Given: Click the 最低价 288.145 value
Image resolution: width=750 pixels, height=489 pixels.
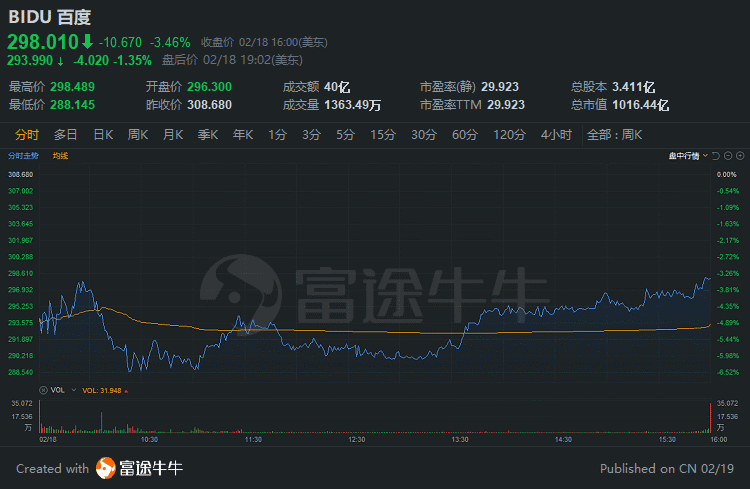Looking at the screenshot, I should tap(72, 105).
